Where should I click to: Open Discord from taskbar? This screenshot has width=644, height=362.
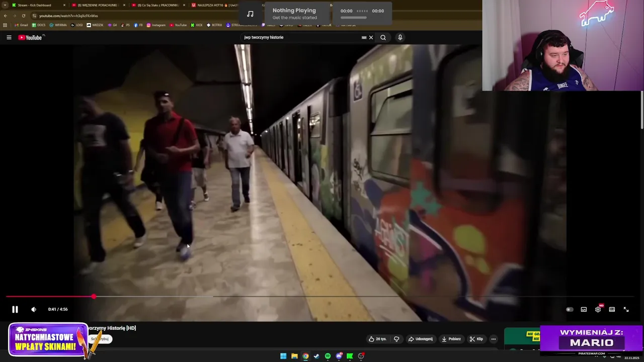tap(339, 356)
